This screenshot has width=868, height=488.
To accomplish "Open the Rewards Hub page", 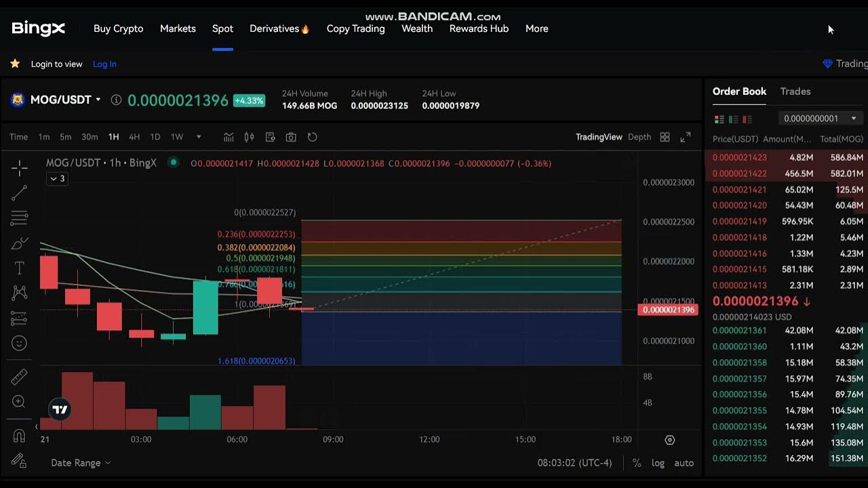I will (479, 28).
